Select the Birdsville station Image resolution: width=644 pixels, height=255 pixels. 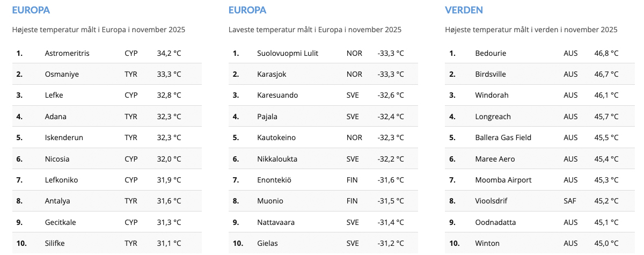(491, 74)
